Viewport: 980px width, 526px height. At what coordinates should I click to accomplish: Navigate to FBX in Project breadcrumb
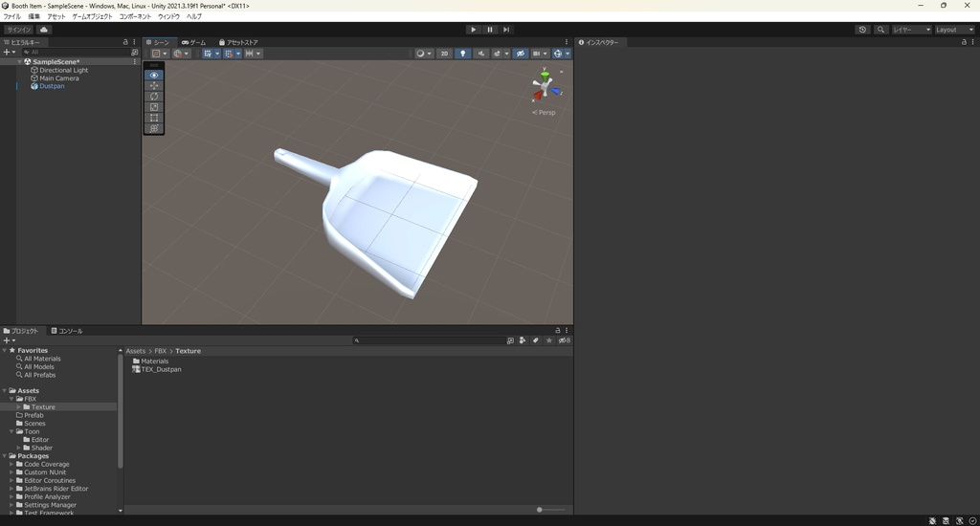[160, 351]
